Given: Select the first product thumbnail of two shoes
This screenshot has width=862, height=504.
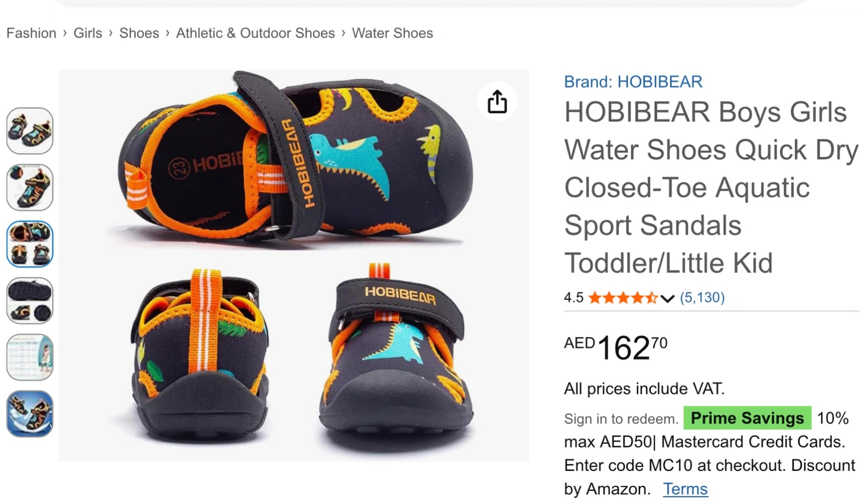Looking at the screenshot, I should tap(30, 130).
